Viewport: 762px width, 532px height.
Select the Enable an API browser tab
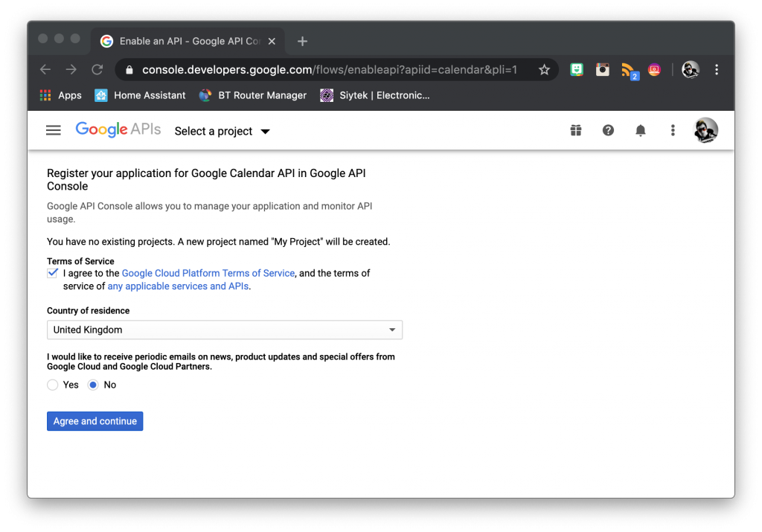[x=188, y=42]
